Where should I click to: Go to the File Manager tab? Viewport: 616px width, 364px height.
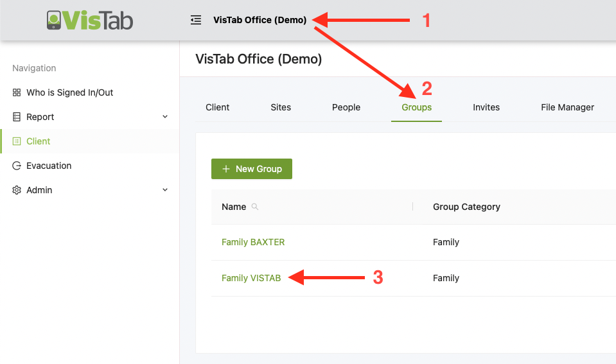[x=567, y=107]
